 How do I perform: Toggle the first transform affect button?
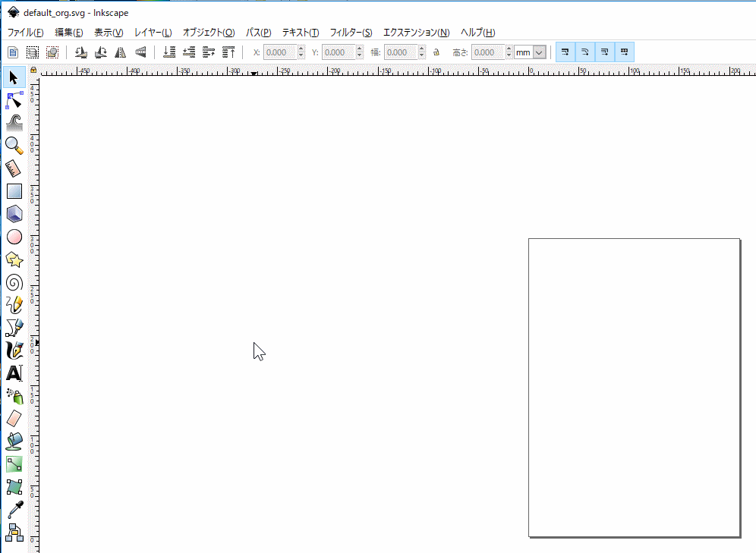tap(565, 52)
